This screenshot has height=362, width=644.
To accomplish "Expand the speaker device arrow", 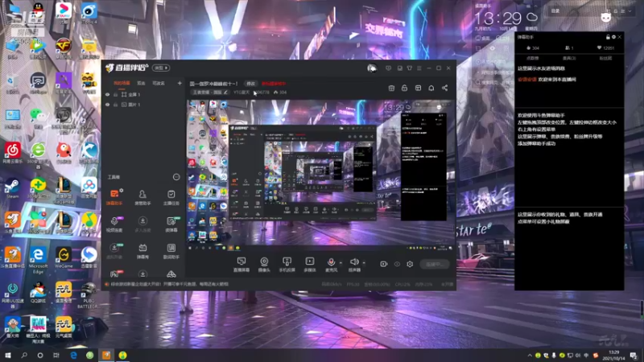I will pyautogui.click(x=364, y=263).
